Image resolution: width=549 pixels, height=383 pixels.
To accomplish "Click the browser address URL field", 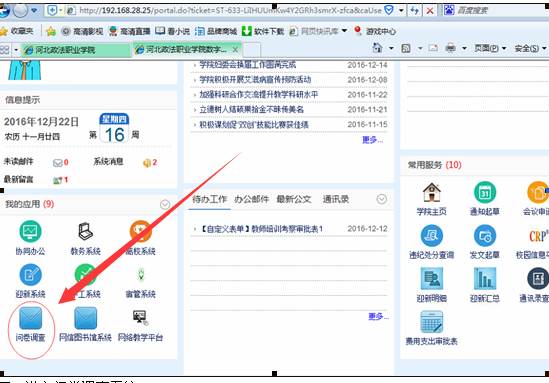I will click(x=230, y=11).
